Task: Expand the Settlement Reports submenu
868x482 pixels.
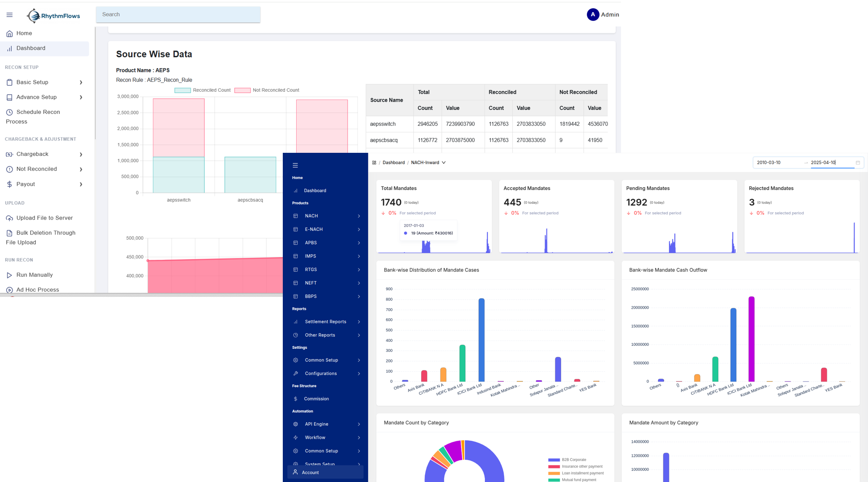Action: click(326, 322)
